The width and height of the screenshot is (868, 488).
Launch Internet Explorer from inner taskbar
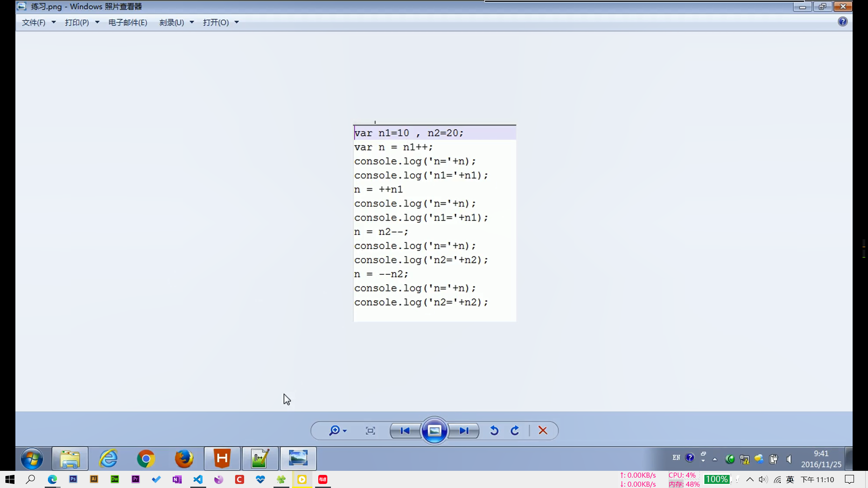pyautogui.click(x=108, y=459)
